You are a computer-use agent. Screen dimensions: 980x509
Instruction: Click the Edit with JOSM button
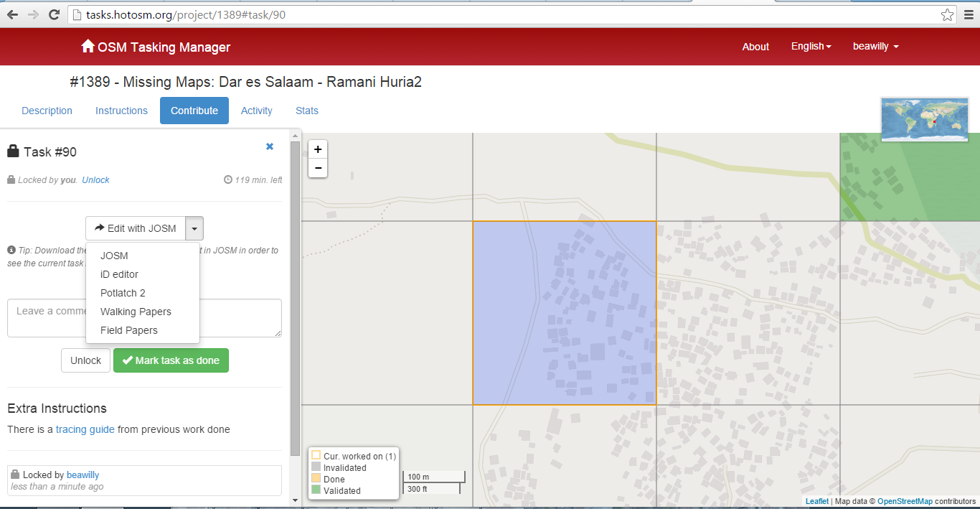pos(136,228)
